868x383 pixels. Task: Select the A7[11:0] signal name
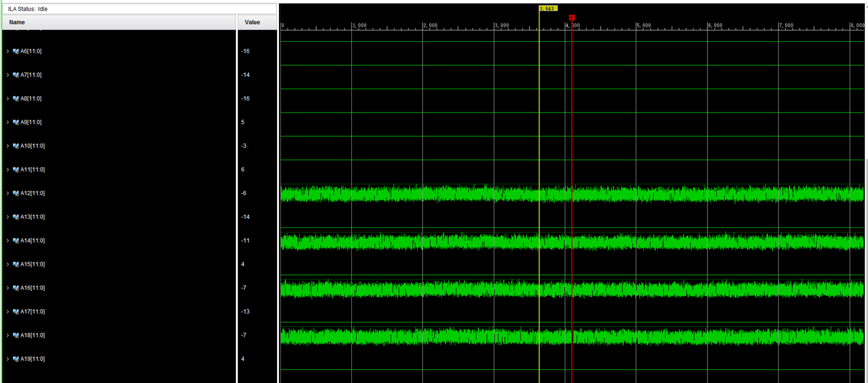coord(31,75)
